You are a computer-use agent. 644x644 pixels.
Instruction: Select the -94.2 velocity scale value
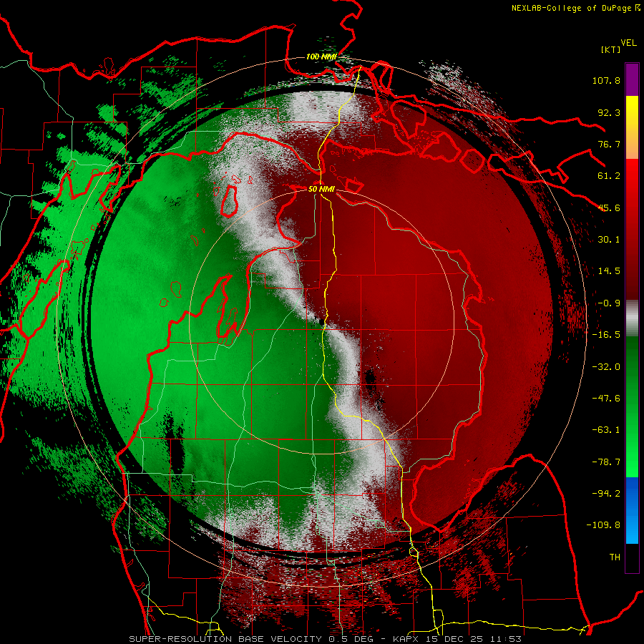(x=606, y=494)
